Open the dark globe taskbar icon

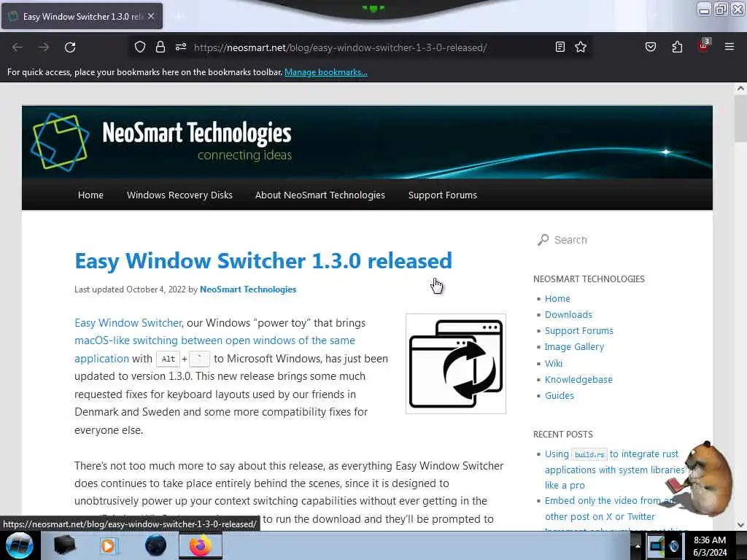coord(156,545)
